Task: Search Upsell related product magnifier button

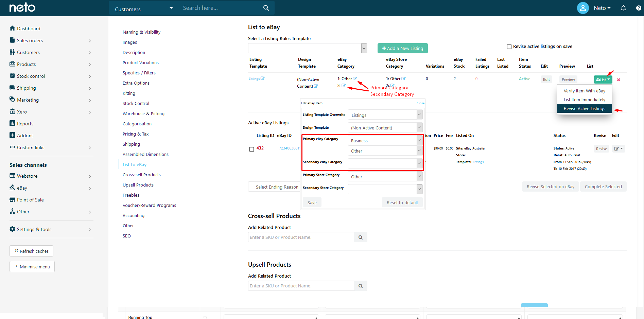Action: [361, 286]
